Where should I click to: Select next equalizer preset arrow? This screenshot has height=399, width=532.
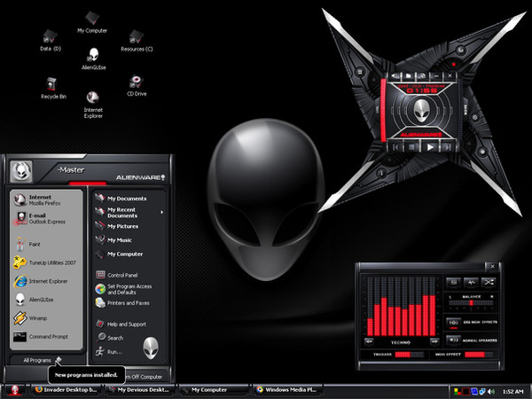pos(434,341)
